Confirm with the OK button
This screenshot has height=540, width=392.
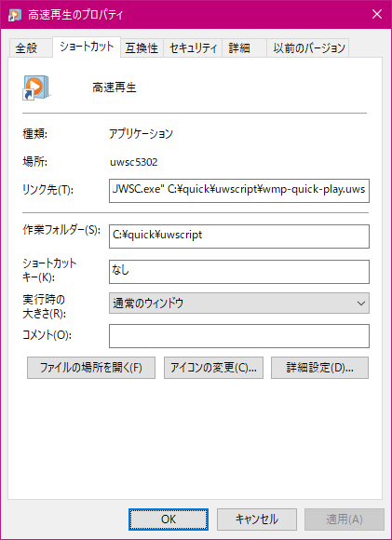169,520
